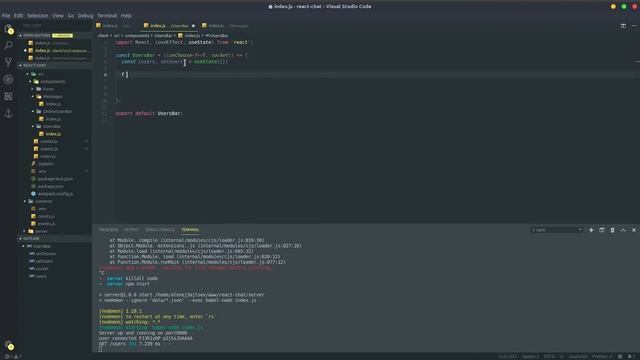Open editor More Actions menu
The image size is (640, 360).
coord(634,26)
